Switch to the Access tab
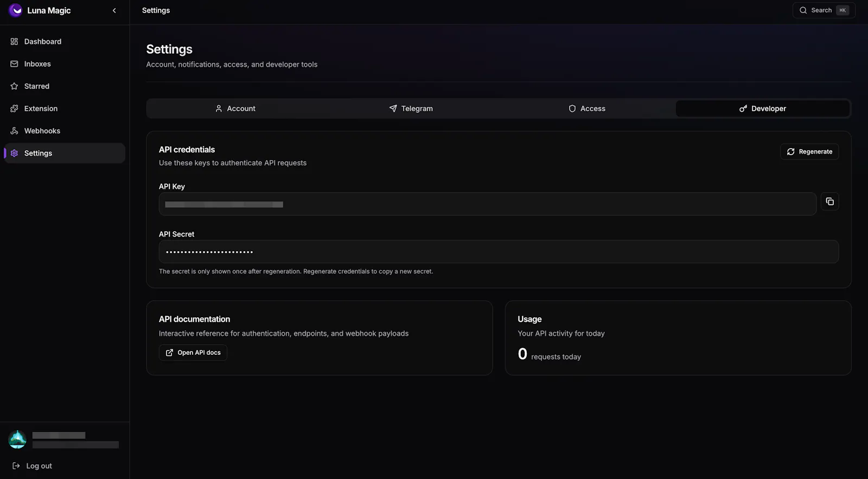Viewport: 868px width, 479px height. 586,108
